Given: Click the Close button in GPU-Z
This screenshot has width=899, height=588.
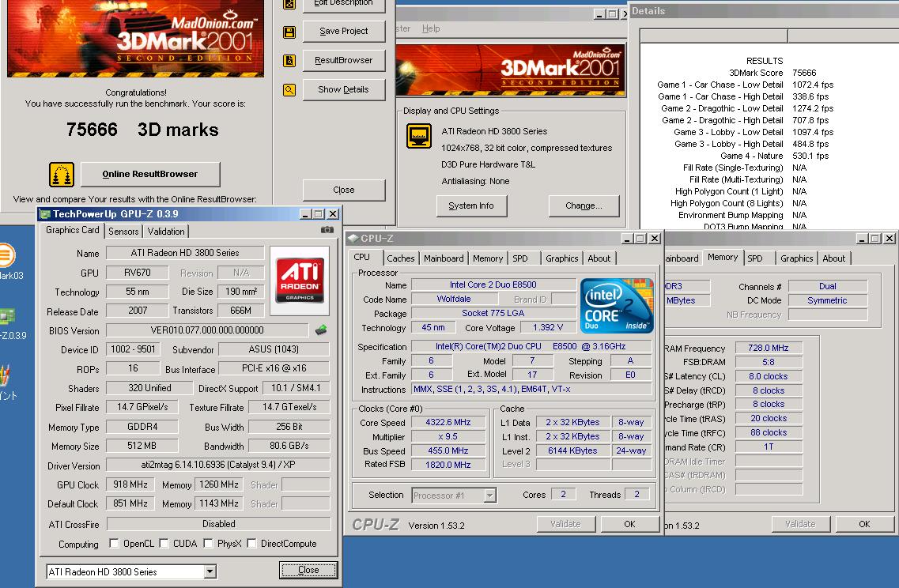Looking at the screenshot, I should click(308, 570).
